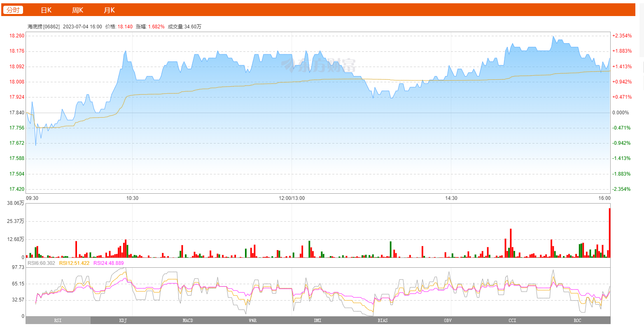
Task: Click the 0.000% percentage label
Action: [x=621, y=113]
